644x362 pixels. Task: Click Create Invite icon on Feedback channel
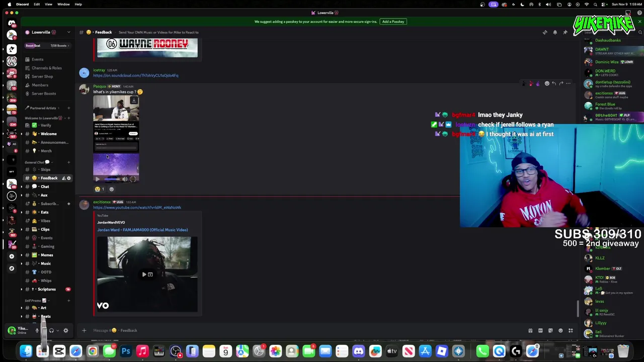pos(63,178)
